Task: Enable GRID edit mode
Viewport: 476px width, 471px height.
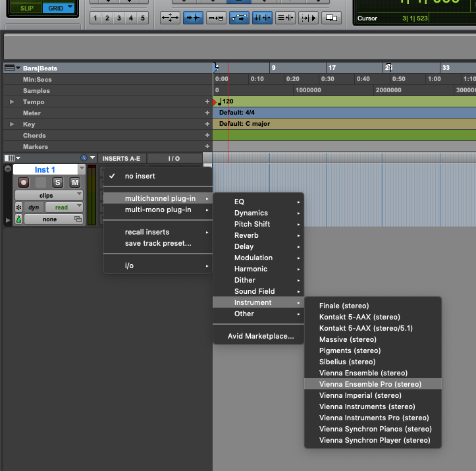Action: coord(59,8)
